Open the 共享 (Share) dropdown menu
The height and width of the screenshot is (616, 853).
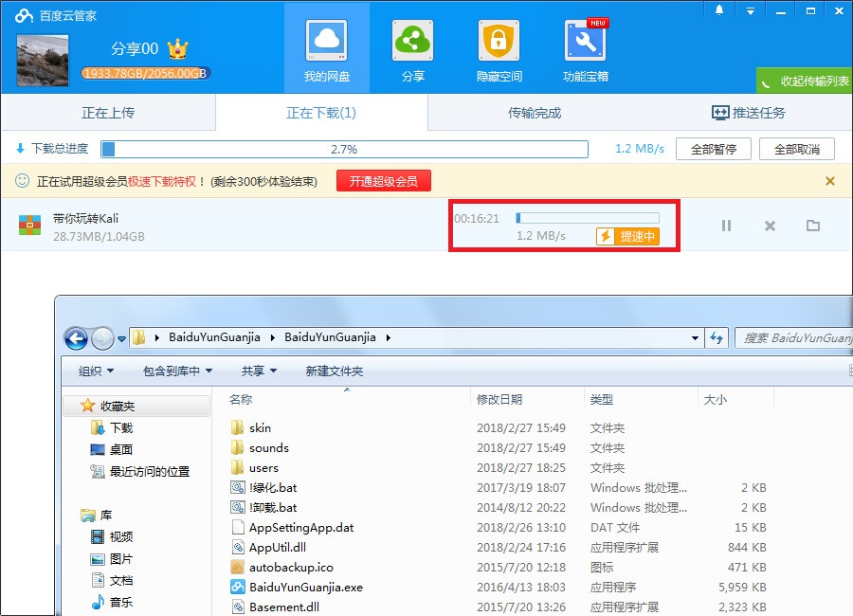coord(257,371)
